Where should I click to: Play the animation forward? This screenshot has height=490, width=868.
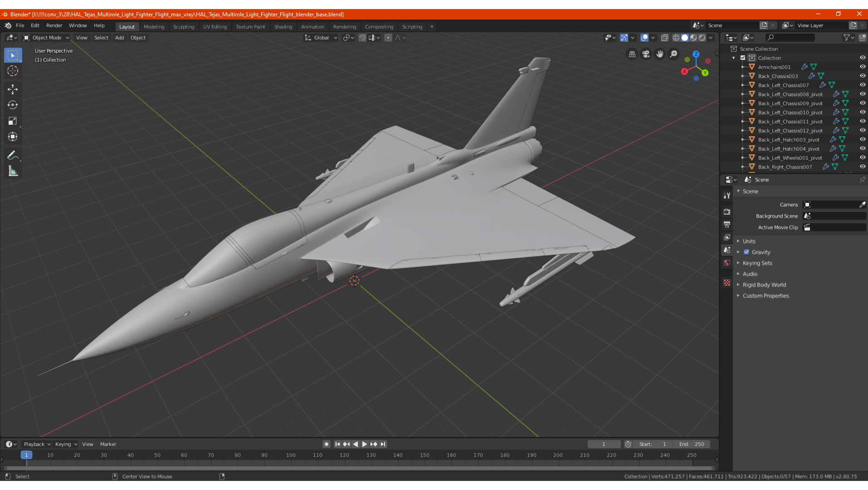click(x=364, y=444)
